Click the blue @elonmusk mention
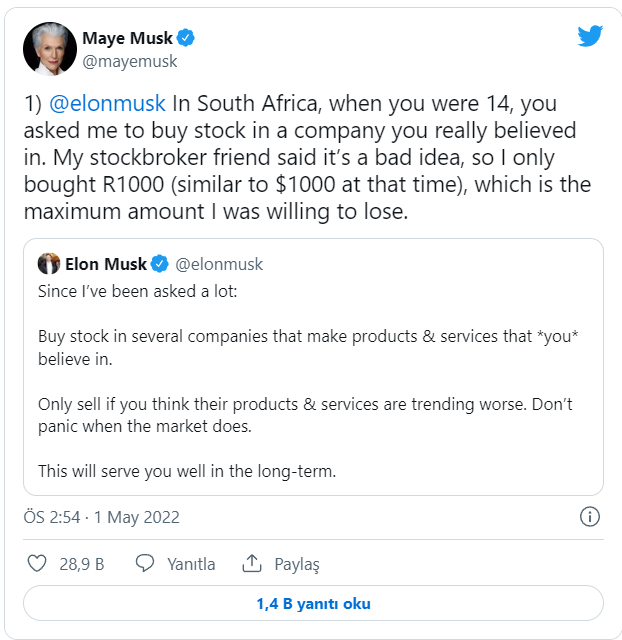Image resolution: width=622 pixels, height=640 pixels. point(107,105)
